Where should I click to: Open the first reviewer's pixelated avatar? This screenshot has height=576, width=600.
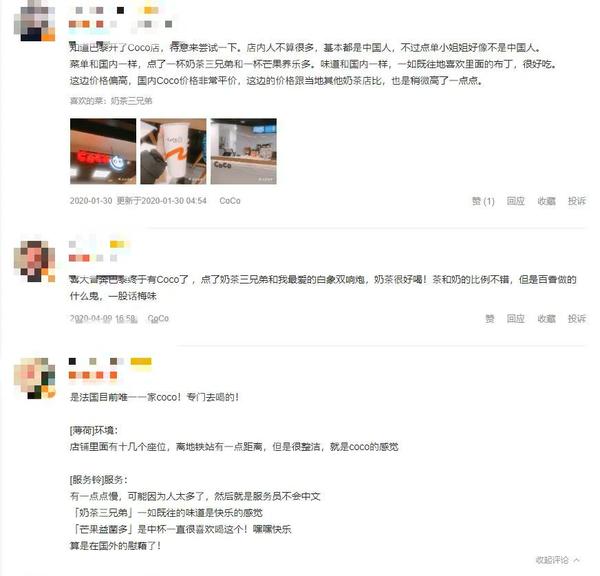click(34, 21)
